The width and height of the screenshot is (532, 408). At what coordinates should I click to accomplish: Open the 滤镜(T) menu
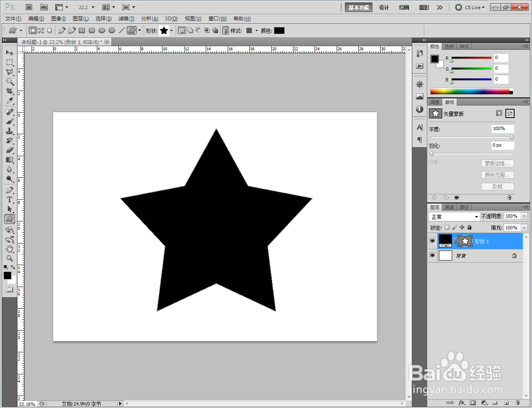pos(126,19)
